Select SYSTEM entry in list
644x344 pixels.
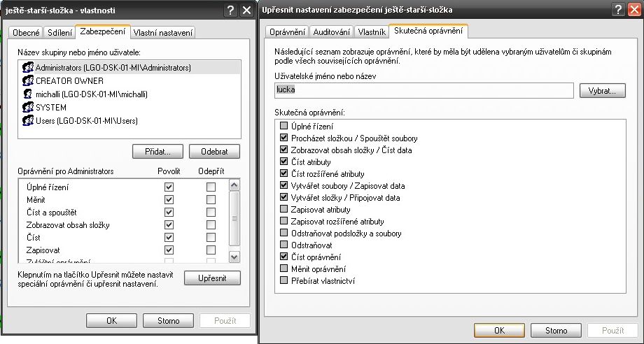129,108
